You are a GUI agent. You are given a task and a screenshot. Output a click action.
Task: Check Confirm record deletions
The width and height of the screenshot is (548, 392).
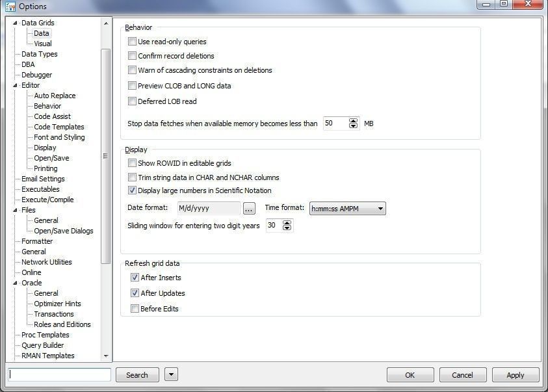click(x=132, y=55)
